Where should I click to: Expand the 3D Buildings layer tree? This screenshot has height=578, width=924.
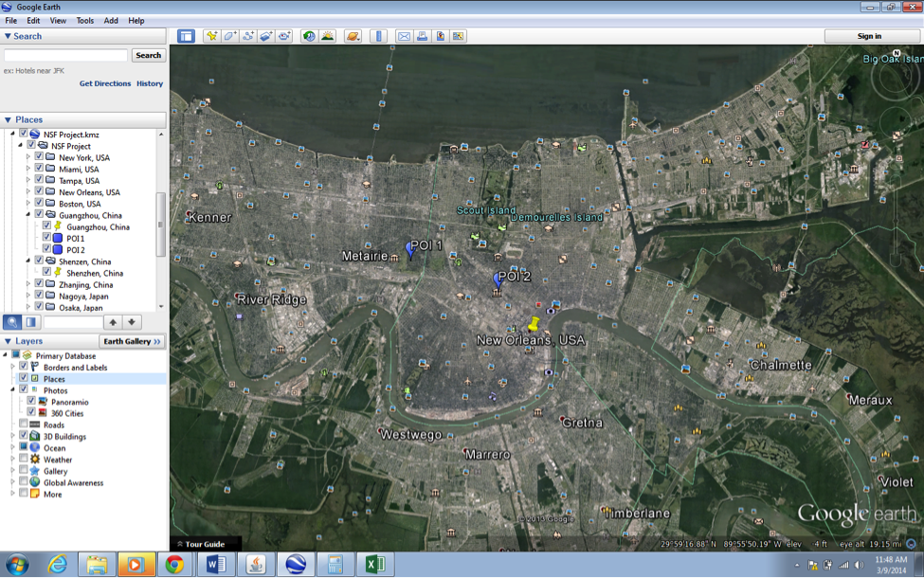tap(11, 436)
